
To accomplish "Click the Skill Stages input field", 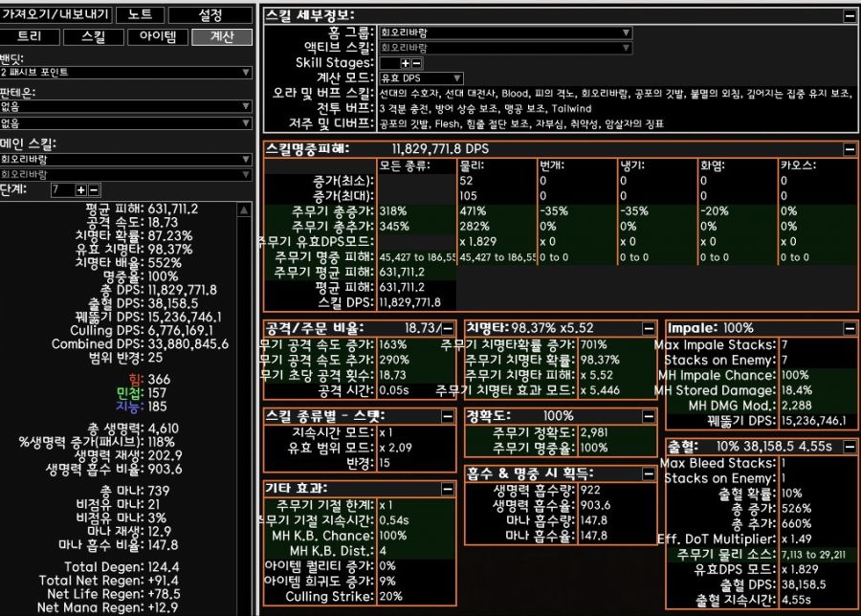I will 389,63.
